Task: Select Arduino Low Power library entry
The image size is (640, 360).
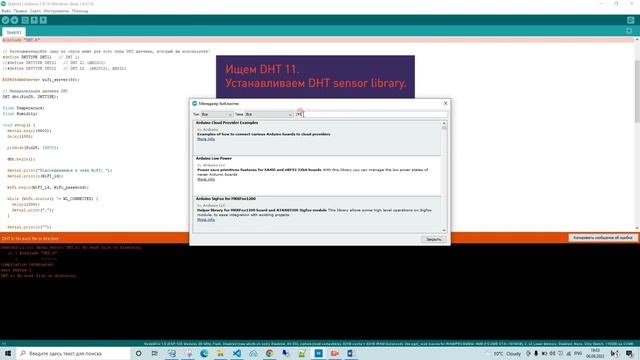Action: (x=317, y=176)
